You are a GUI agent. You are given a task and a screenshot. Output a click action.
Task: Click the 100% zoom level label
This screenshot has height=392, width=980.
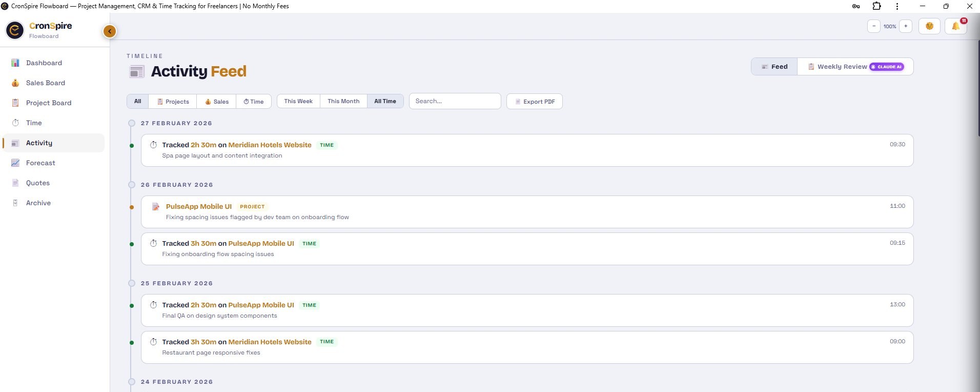(x=890, y=27)
